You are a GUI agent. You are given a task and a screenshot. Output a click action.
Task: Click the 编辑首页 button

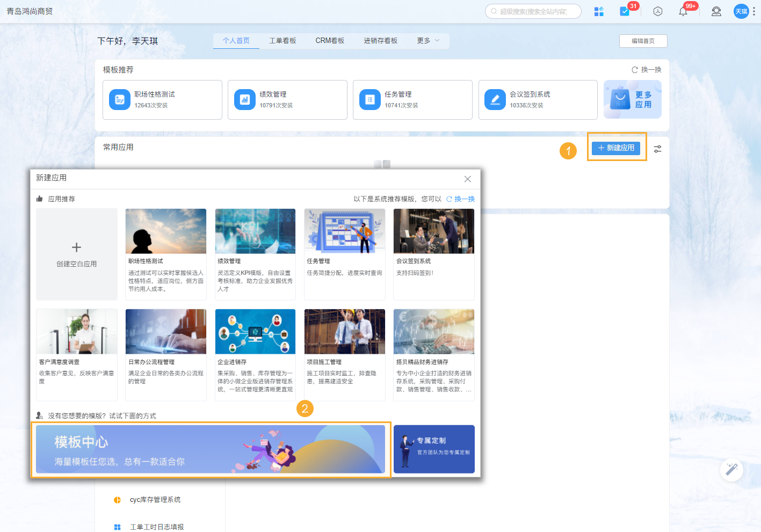click(643, 41)
